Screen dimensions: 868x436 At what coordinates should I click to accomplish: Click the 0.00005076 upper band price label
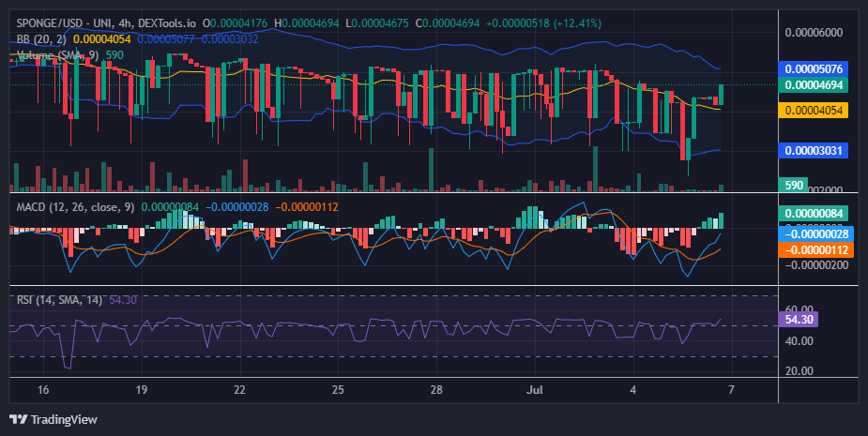(814, 69)
